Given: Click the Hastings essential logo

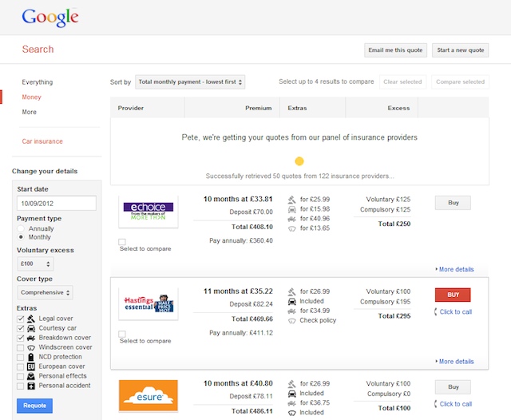Looking at the screenshot, I should [x=149, y=303].
